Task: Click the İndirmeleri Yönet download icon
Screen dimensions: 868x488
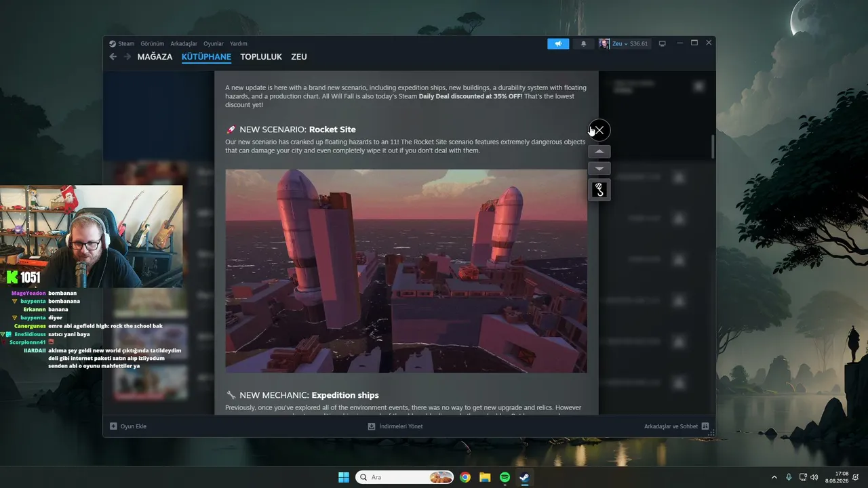Action: coord(372,426)
